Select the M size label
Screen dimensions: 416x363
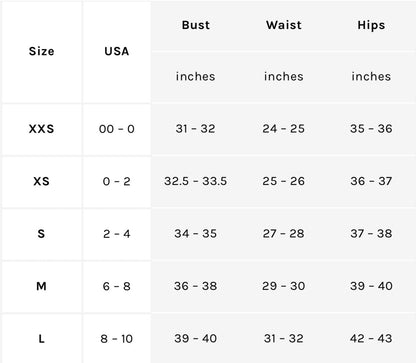[x=41, y=286]
